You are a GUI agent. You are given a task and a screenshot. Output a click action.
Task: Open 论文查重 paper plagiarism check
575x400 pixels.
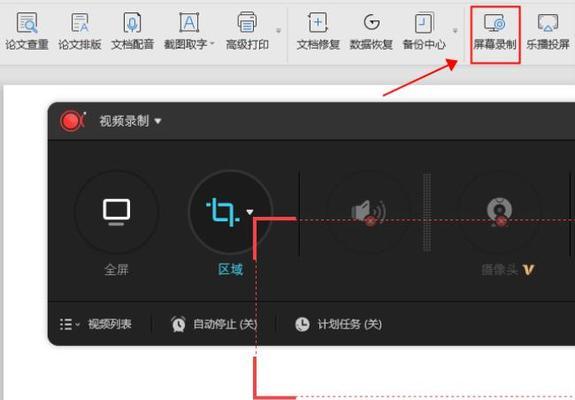click(27, 31)
